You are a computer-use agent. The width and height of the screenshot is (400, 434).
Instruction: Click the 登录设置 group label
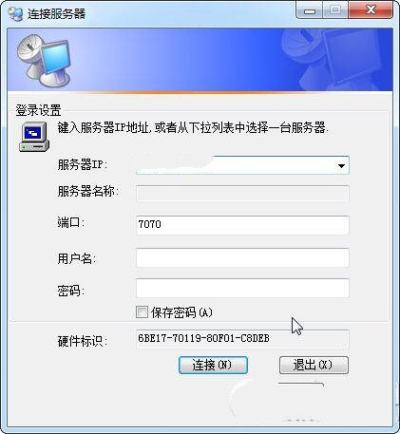38,110
